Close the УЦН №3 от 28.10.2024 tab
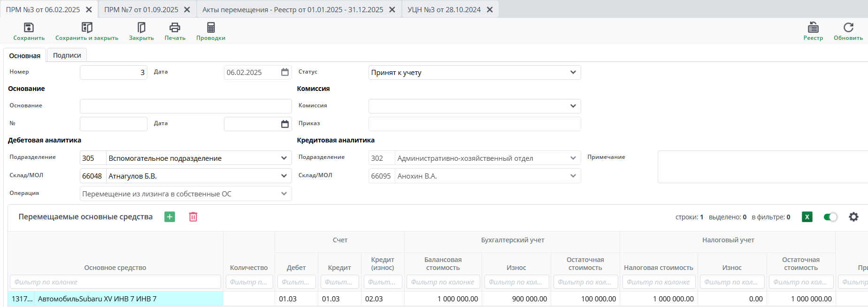868x307 pixels. click(x=490, y=9)
